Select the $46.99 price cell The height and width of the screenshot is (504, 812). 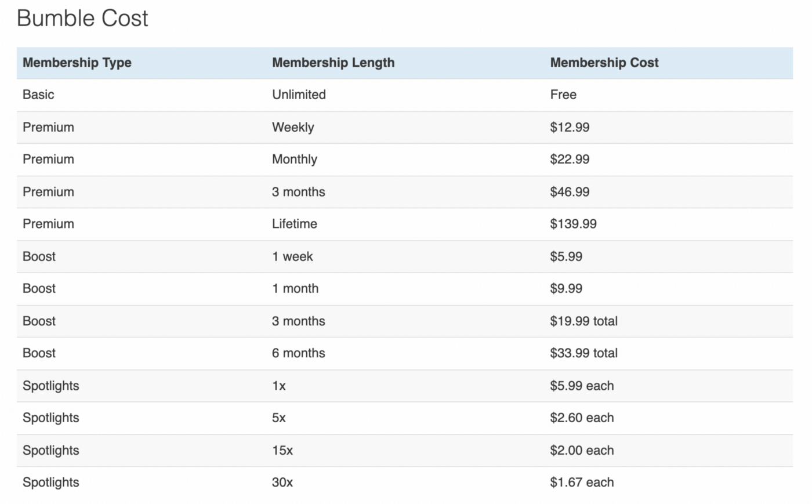pos(570,192)
